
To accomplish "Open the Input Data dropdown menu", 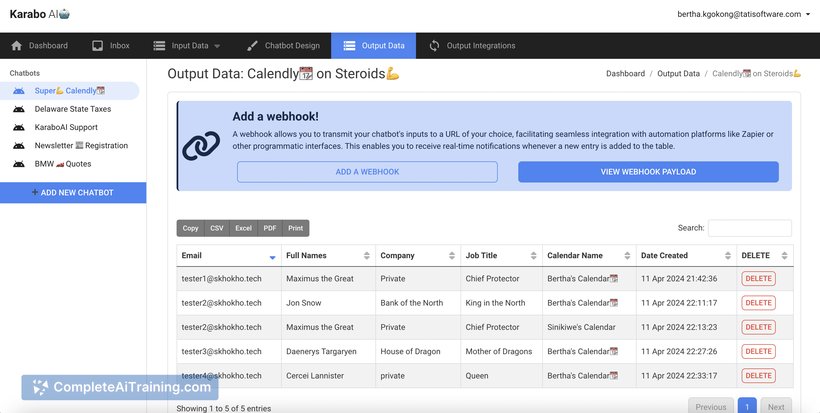I will (x=187, y=45).
